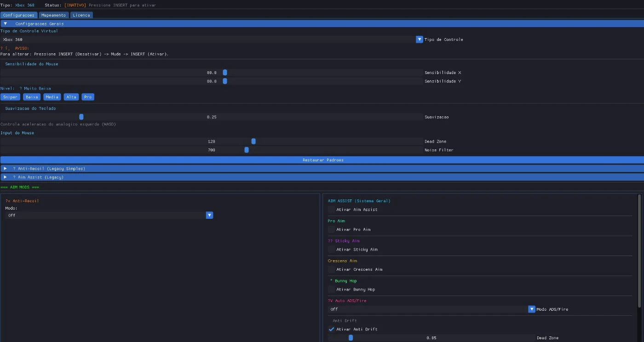
Task: Click the Noise Filter slider handle
Action: pos(247,150)
